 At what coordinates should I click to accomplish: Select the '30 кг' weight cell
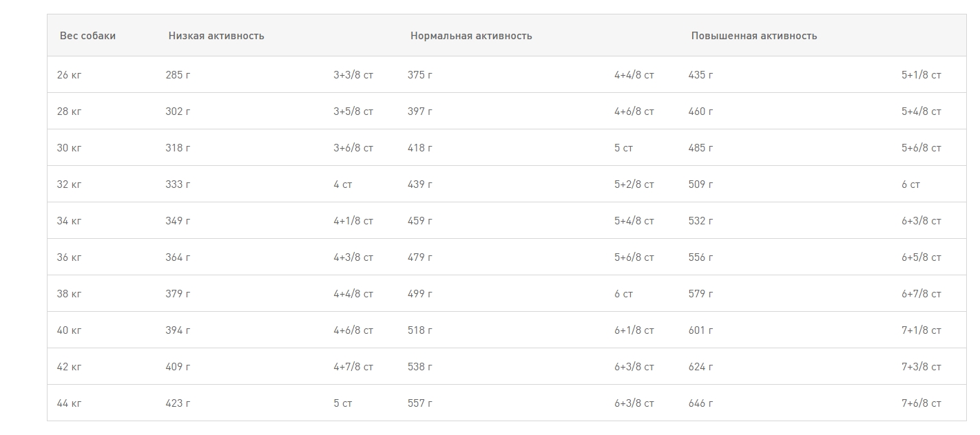69,148
